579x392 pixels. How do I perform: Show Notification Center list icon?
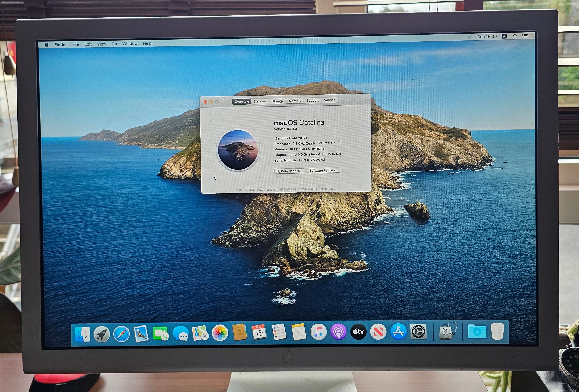point(525,36)
